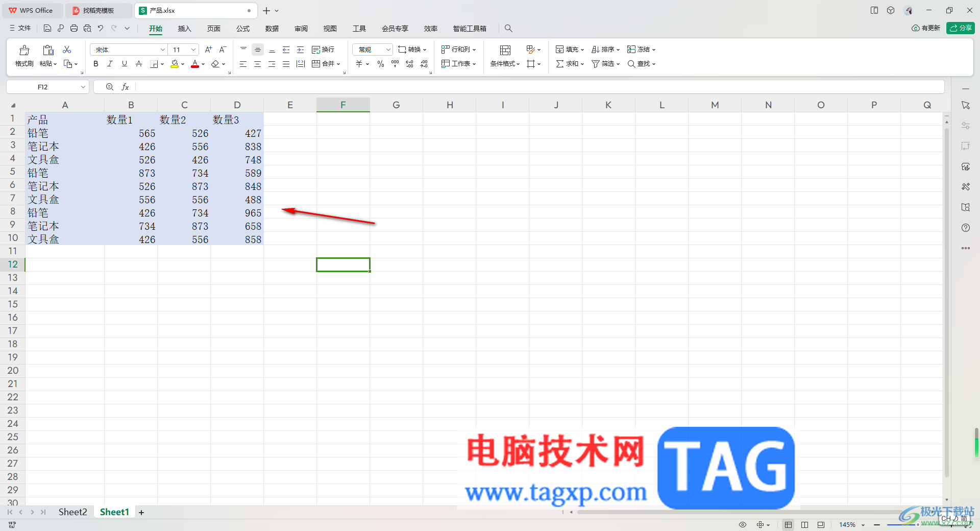Click the formula bar zoom magnifier icon
Viewport: 980px width, 531px height.
point(110,87)
